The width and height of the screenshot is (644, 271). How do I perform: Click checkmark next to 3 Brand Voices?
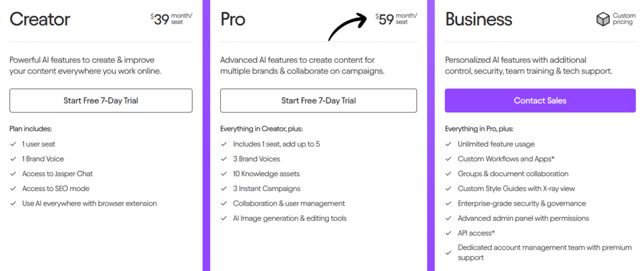(223, 159)
